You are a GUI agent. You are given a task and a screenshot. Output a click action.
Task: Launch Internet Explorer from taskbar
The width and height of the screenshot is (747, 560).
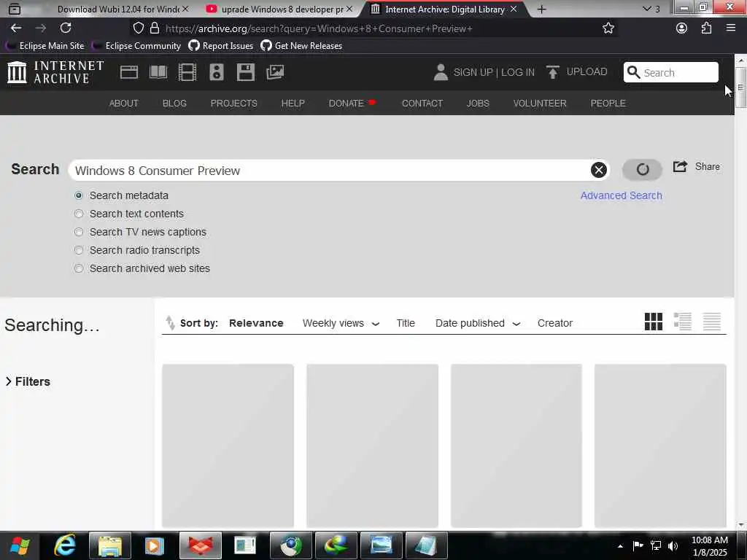(65, 545)
